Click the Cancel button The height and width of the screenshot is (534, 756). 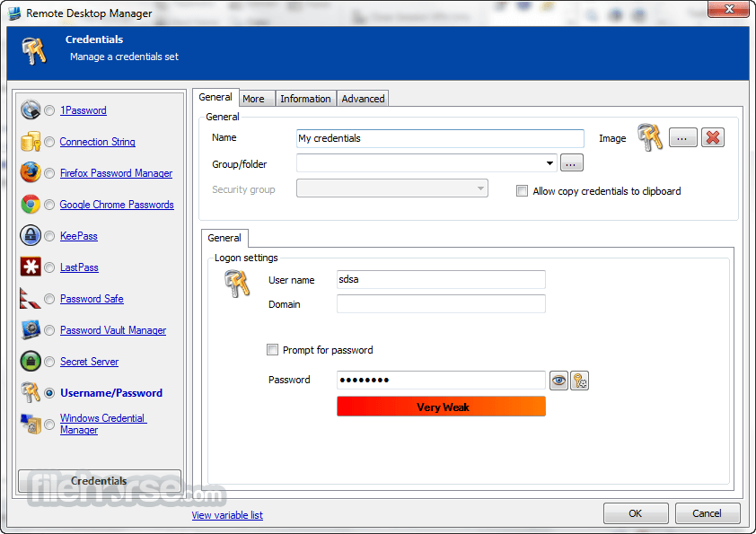(x=707, y=513)
